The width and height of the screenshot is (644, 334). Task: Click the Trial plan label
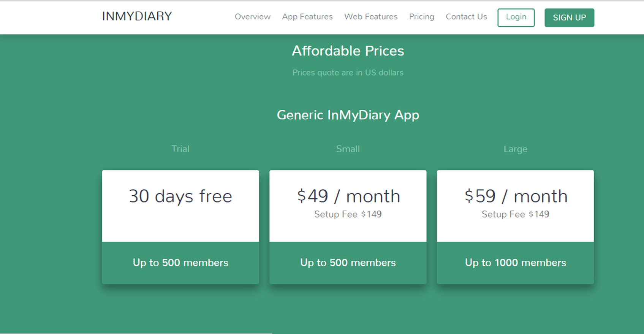(180, 149)
